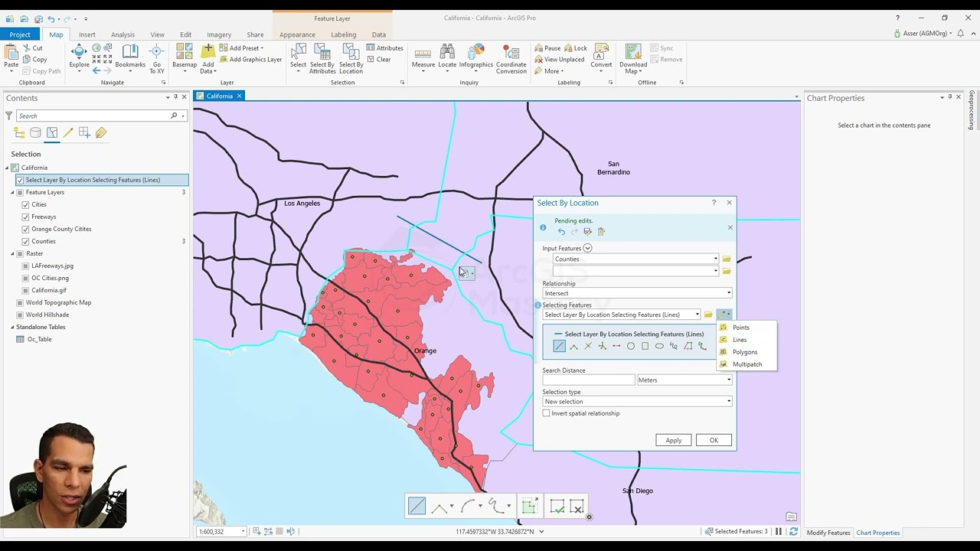Click the Add Data button

pyautogui.click(x=207, y=58)
